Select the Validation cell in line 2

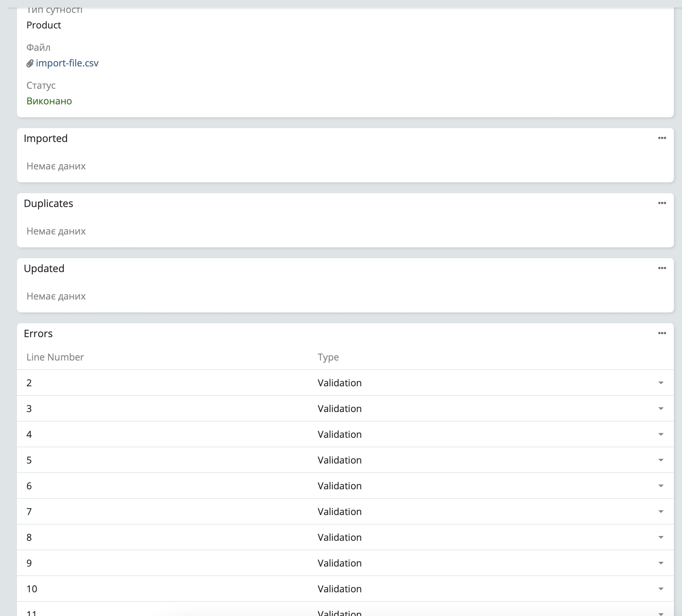point(339,383)
